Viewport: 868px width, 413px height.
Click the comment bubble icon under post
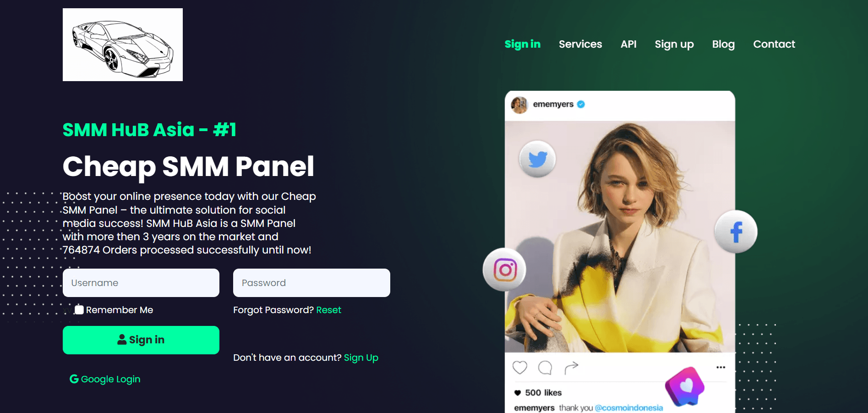(x=545, y=367)
